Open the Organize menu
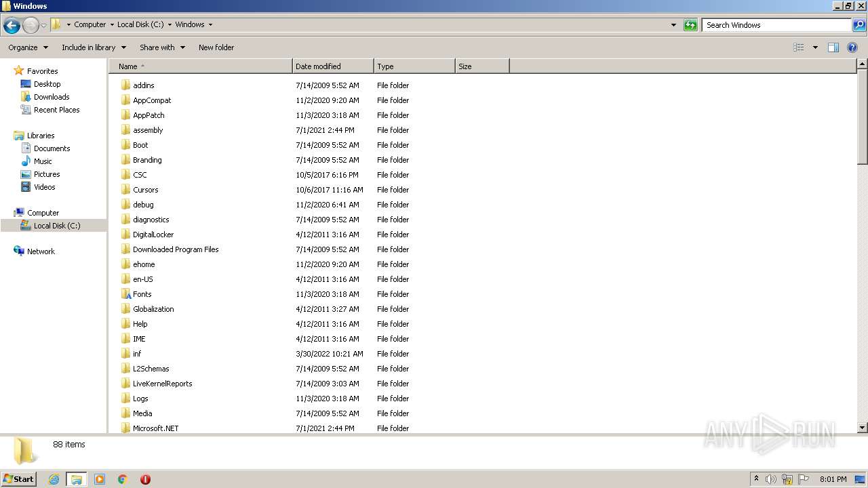This screenshot has height=488, width=868. click(28, 47)
